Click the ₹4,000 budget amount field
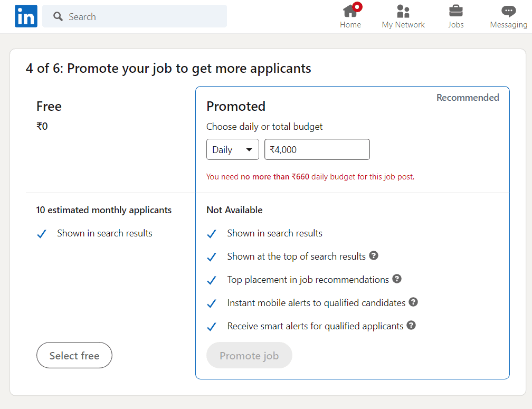 [317, 150]
